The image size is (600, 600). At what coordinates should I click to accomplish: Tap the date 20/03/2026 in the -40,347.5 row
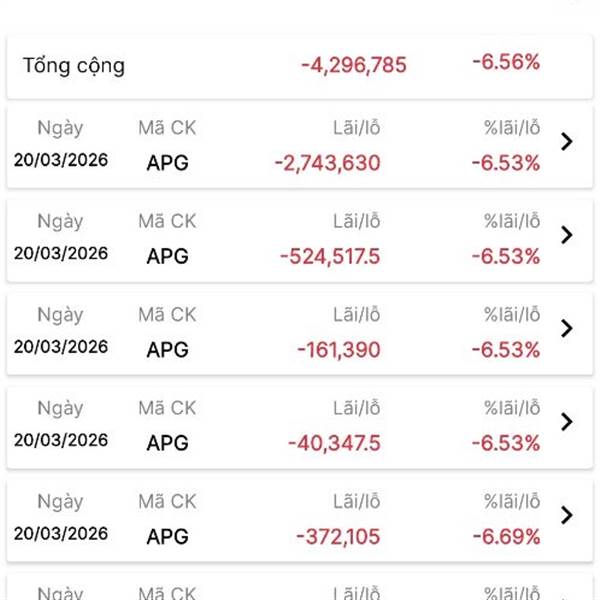[x=61, y=440]
